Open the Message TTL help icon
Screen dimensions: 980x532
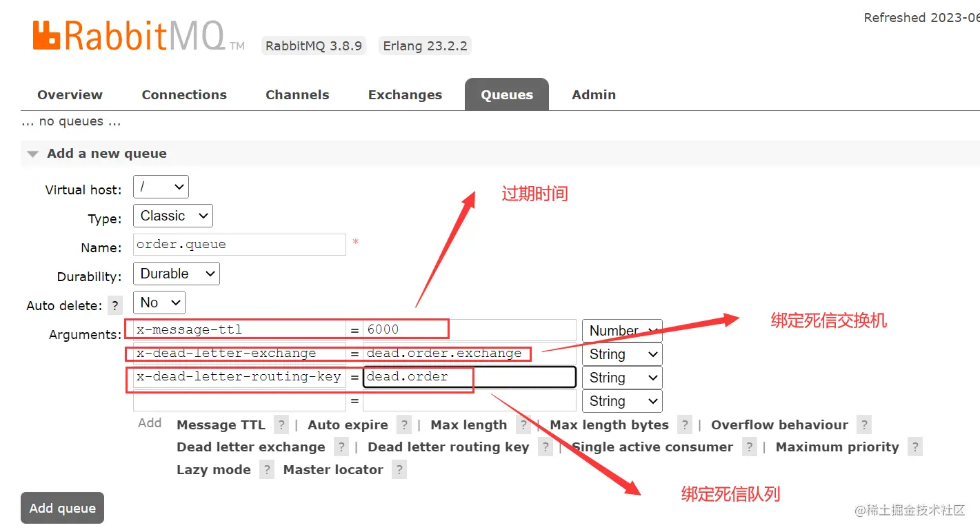coord(281,424)
